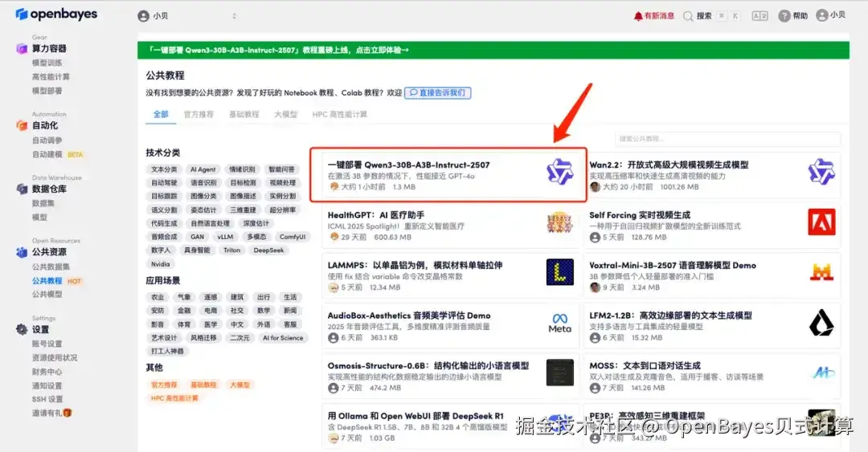868x452 pixels.
Task: Filter by the 农业 scenario tag
Action: tap(158, 297)
